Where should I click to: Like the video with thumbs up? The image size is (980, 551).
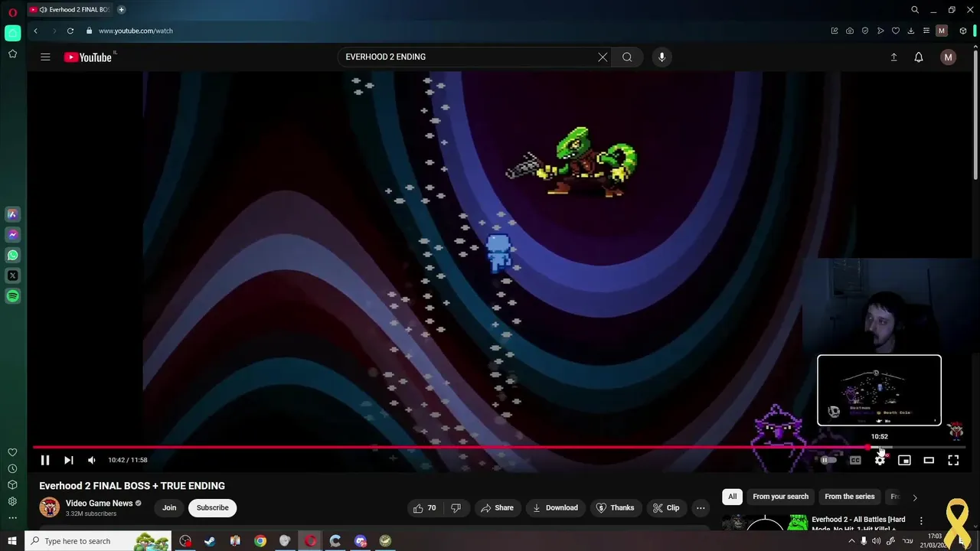click(424, 507)
